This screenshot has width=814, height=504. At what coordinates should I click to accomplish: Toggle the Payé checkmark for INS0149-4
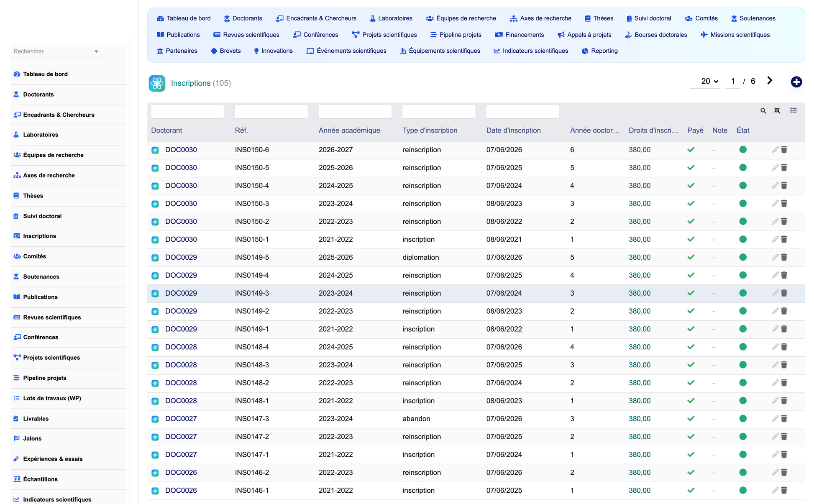pos(691,275)
